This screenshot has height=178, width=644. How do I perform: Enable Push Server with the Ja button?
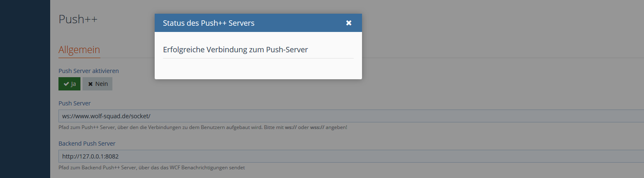pos(70,84)
